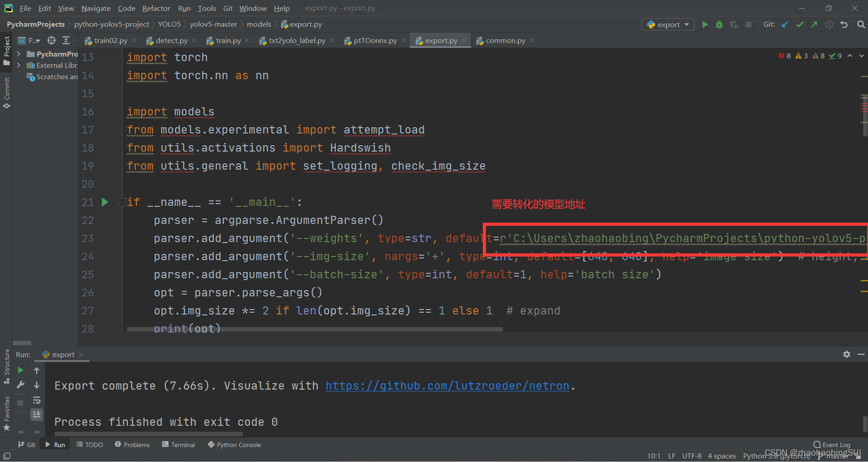
Task: Click the Debug bug icon in toolbar
Action: point(719,24)
